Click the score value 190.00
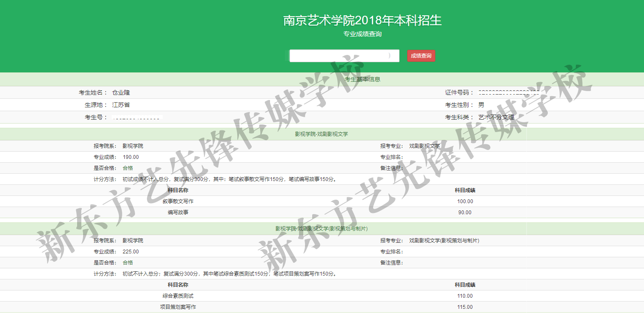This screenshot has width=644, height=322. [x=131, y=157]
